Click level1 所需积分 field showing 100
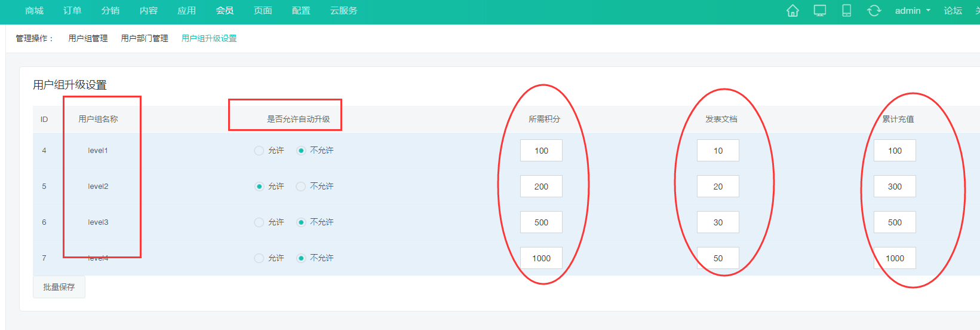This screenshot has height=330, width=980. [541, 151]
